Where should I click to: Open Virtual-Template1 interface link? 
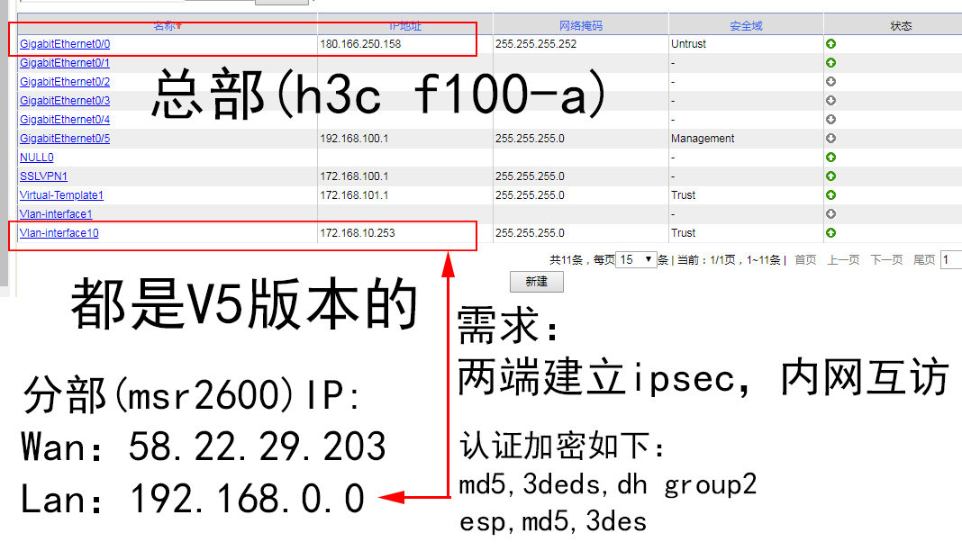pos(61,195)
